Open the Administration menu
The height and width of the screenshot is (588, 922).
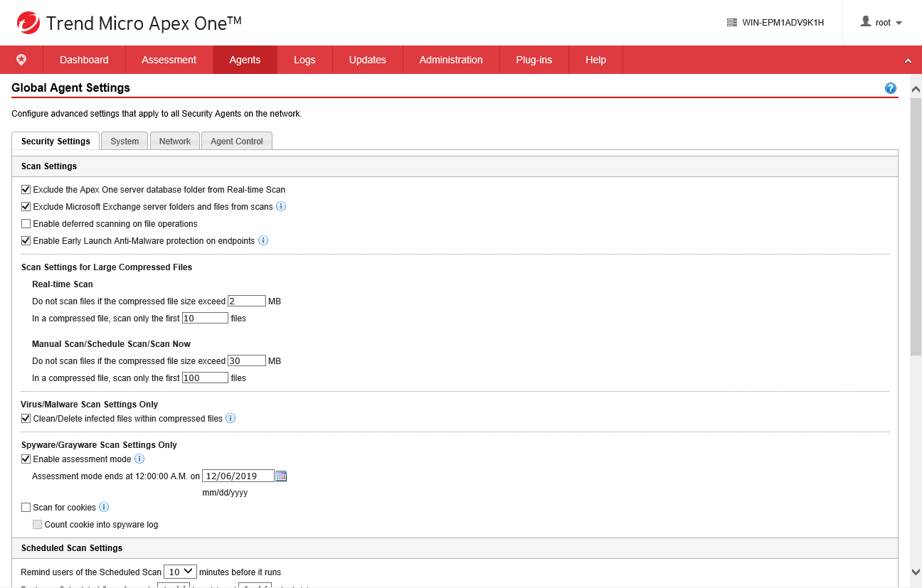[x=451, y=60]
